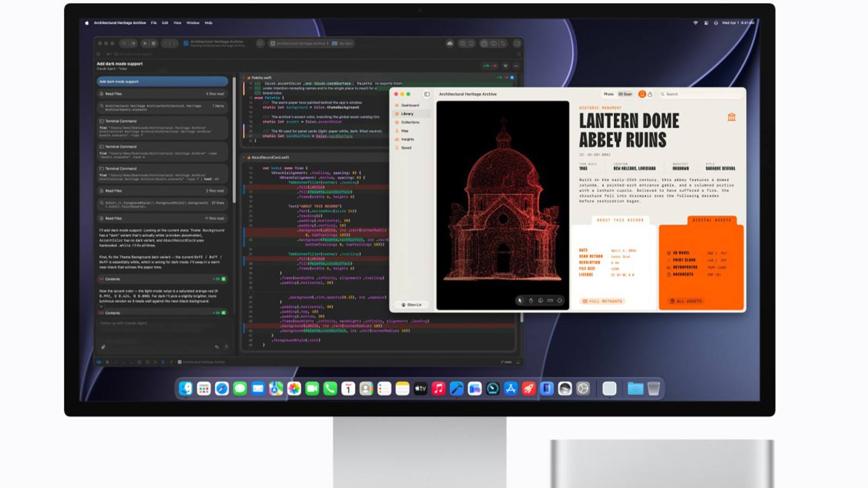Open the Digital Assets tab
Image resolution: width=868 pixels, height=488 pixels.
point(712,220)
